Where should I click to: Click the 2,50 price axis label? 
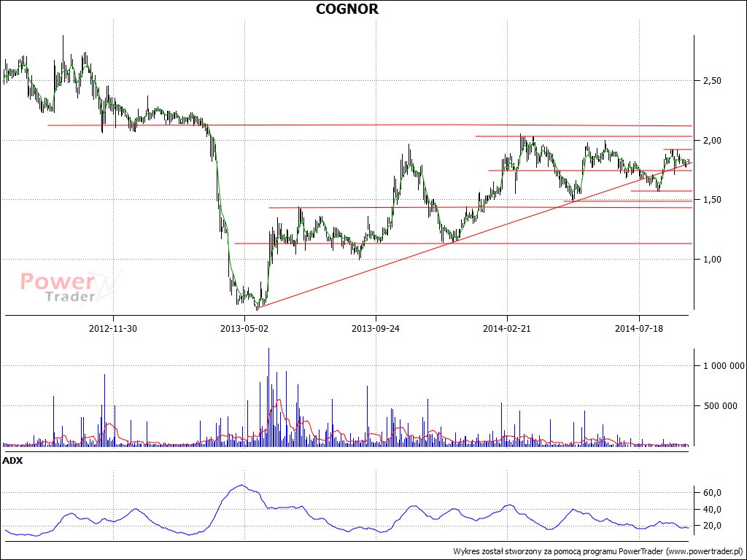tap(712, 81)
